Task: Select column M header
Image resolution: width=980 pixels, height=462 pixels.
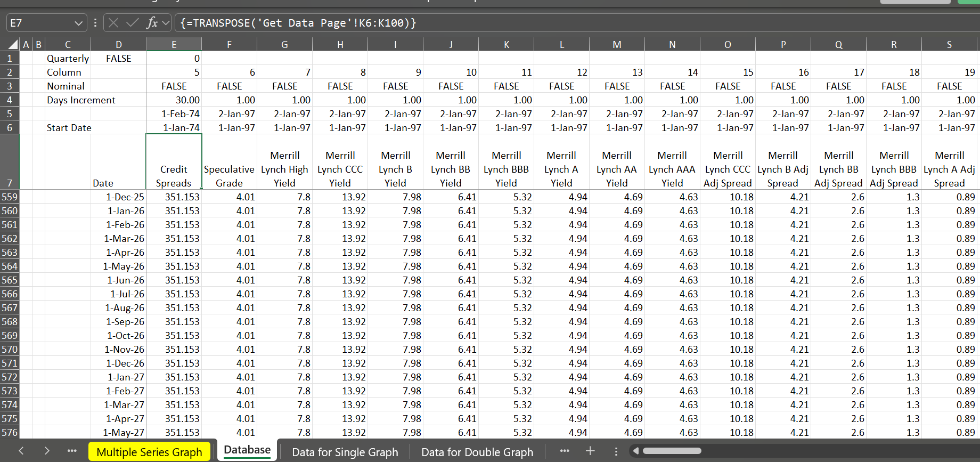Action: tap(617, 45)
